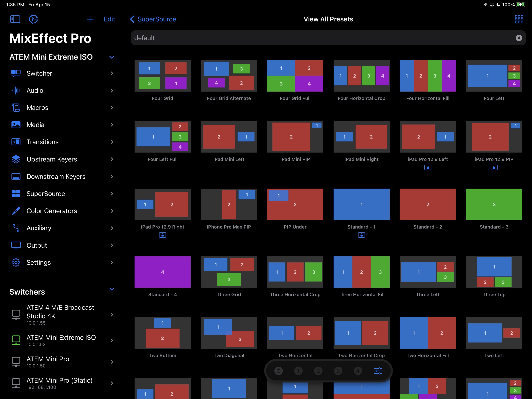The height and width of the screenshot is (399, 532).
Task: Click the Add new item button
Action: tap(90, 19)
